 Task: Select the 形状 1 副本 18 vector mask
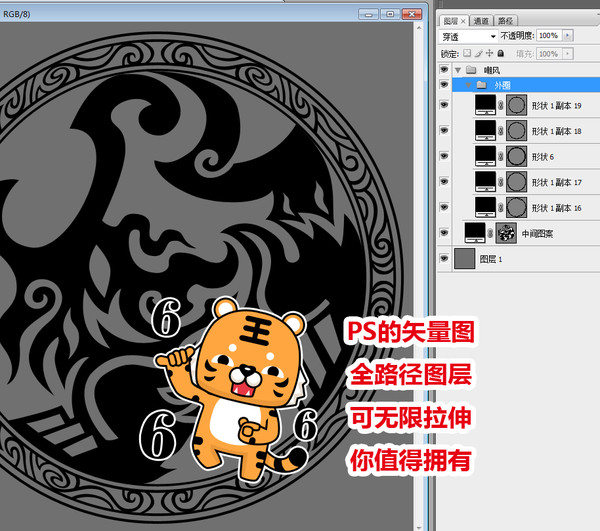pos(517,130)
